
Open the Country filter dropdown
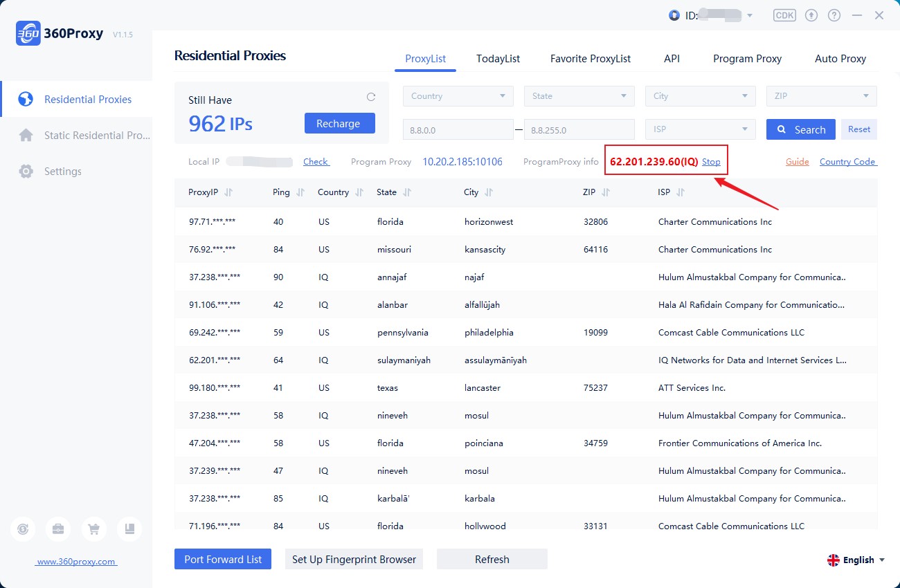458,96
